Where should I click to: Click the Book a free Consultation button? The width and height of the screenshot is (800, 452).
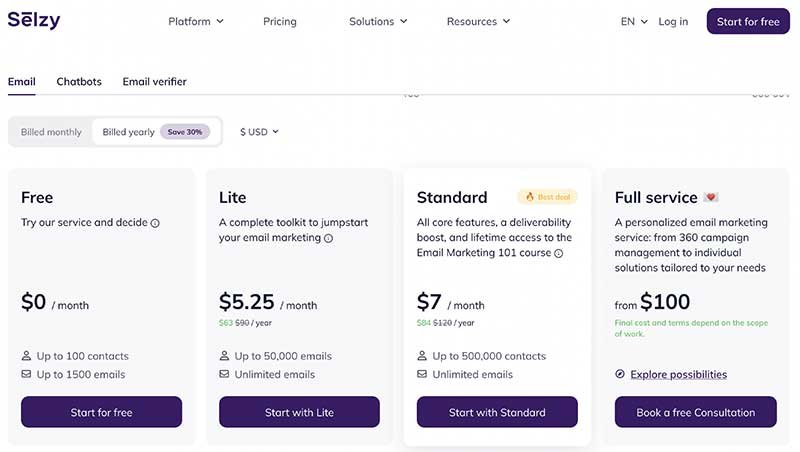pos(695,412)
